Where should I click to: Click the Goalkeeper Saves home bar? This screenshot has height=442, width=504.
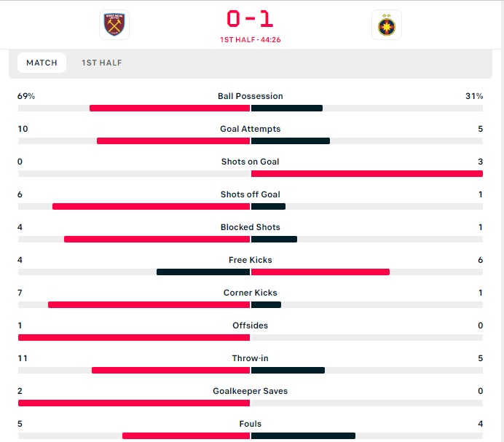134,403
